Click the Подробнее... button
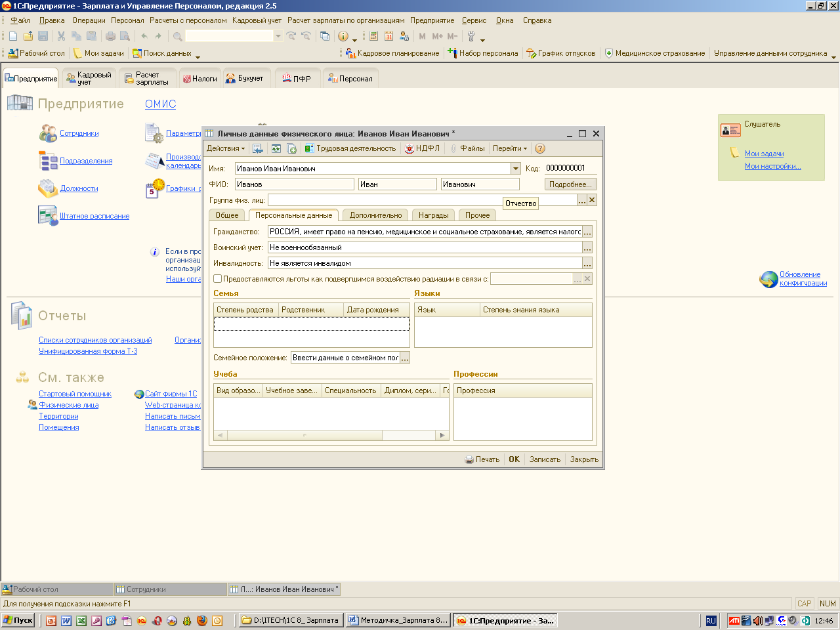Viewport: 840px width, 630px height. pyautogui.click(x=570, y=184)
